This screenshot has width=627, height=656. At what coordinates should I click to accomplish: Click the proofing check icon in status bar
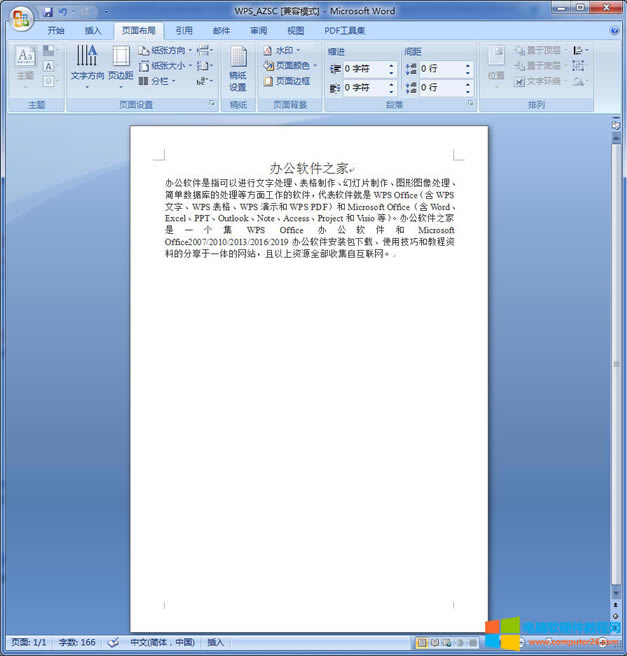(x=113, y=642)
